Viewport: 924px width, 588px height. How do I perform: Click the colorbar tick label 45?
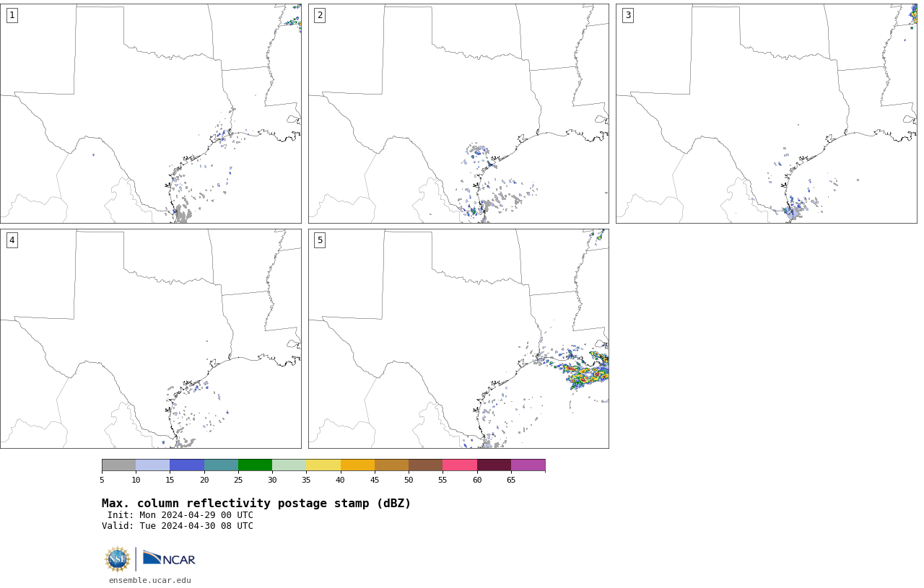(375, 480)
